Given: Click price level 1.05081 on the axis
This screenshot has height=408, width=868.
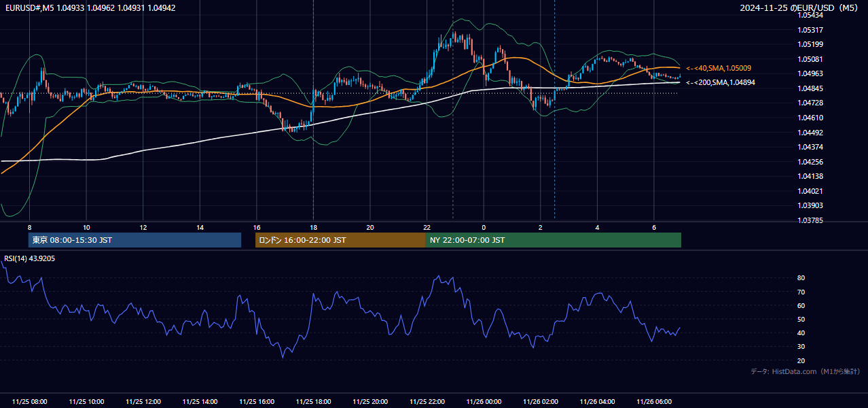Looking at the screenshot, I should [810, 59].
